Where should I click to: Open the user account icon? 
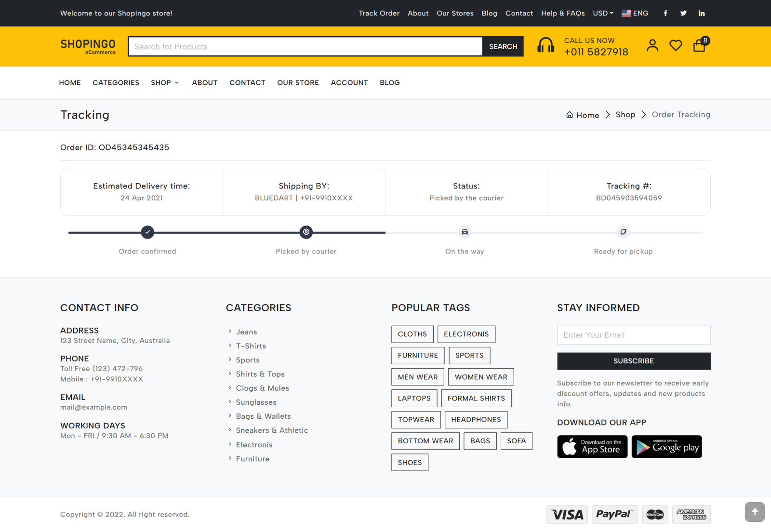click(x=652, y=46)
